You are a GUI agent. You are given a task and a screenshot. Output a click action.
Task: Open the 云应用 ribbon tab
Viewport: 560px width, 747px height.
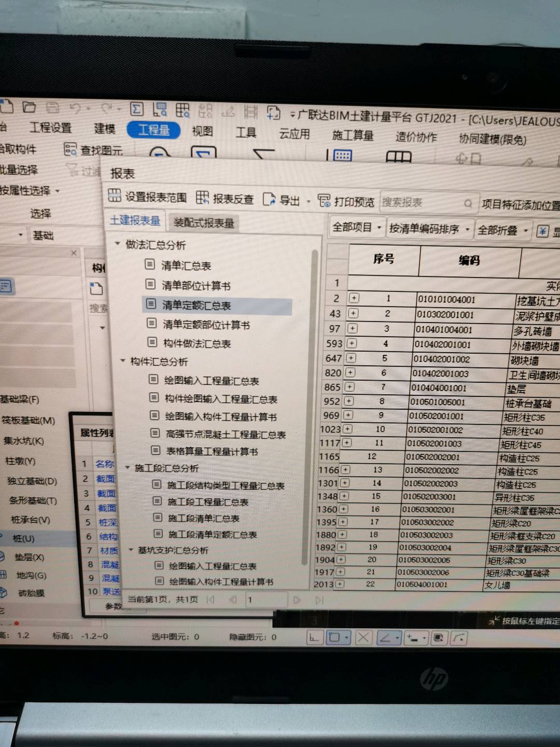[x=295, y=134]
